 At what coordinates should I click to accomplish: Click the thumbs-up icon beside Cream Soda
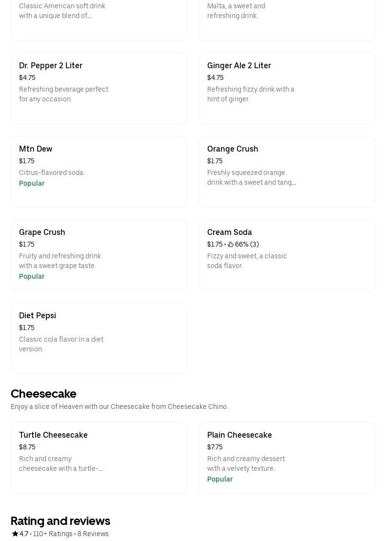click(x=230, y=244)
